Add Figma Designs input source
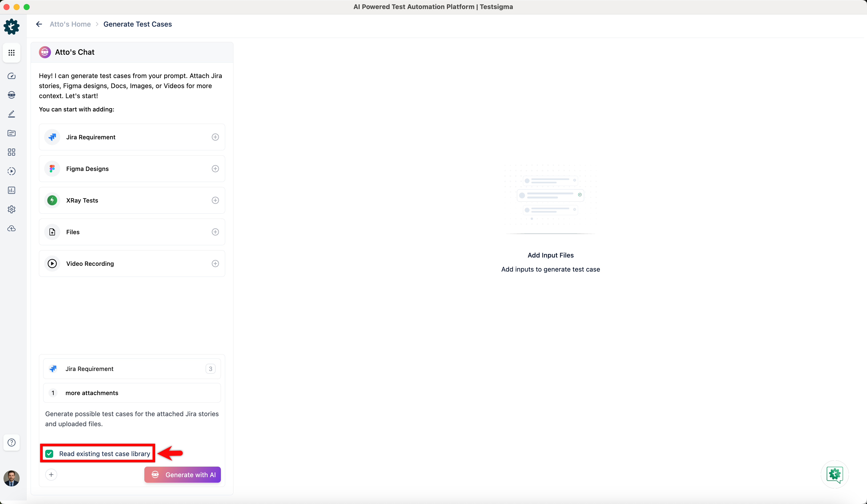Viewport: 867px width, 504px height. click(x=215, y=169)
